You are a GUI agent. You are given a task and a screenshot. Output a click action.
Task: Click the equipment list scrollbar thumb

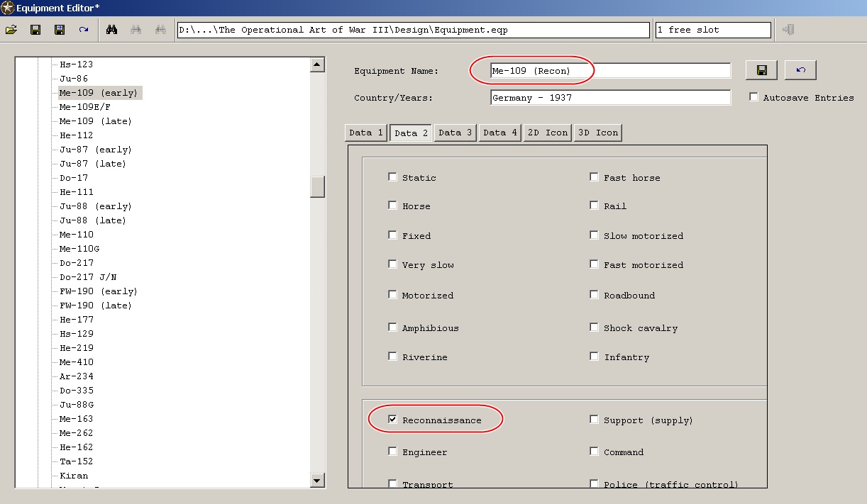tap(317, 186)
